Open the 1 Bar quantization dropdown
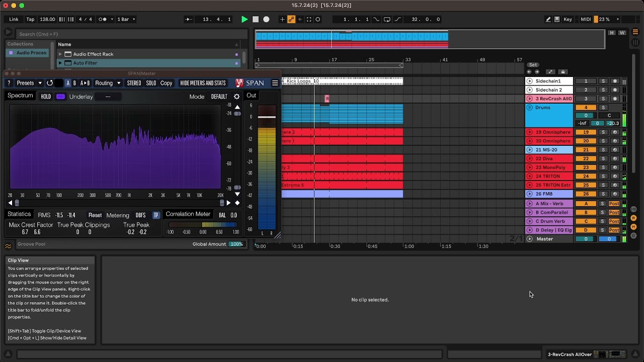The width and height of the screenshot is (644, 362). click(126, 19)
